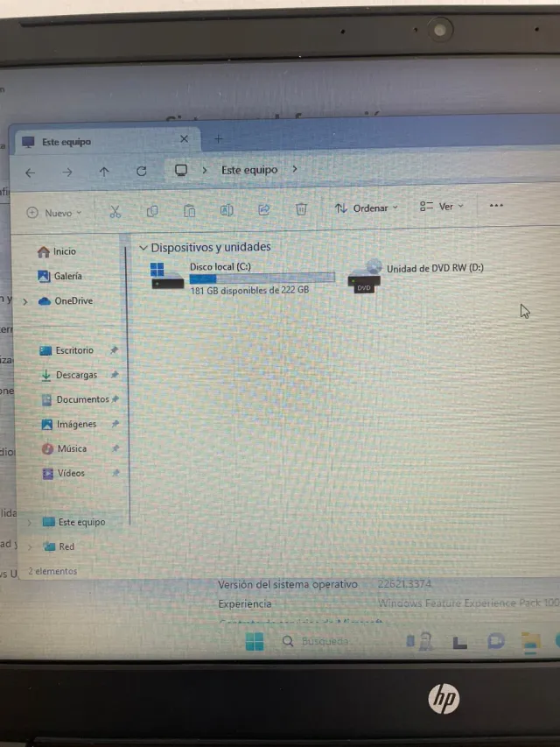Unpin Descargas via its pin icon
The image size is (560, 747).
[115, 375]
